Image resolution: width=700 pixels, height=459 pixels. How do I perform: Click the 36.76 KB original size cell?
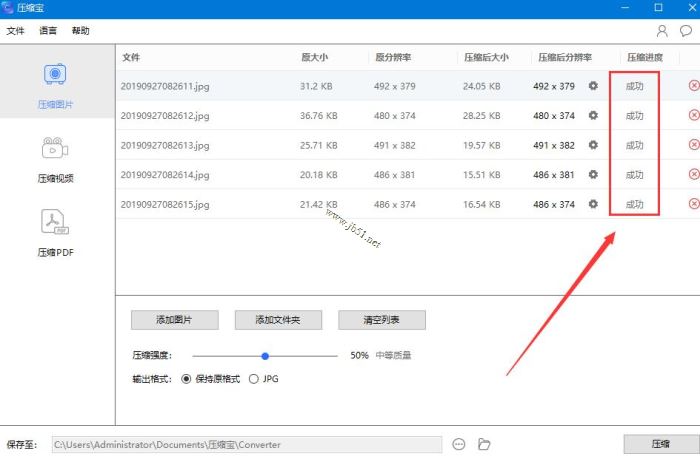[319, 116]
